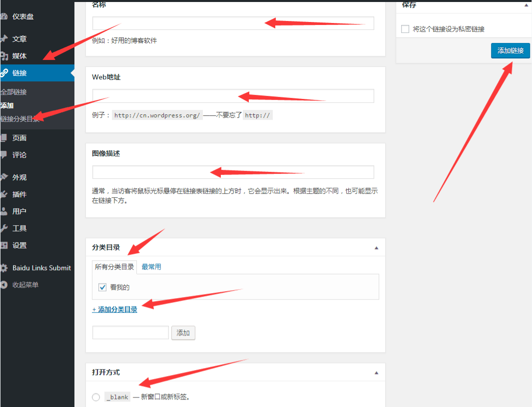The image size is (532, 407).
Task: Collapse the 保存 panel using its arrow
Action: (x=526, y=5)
